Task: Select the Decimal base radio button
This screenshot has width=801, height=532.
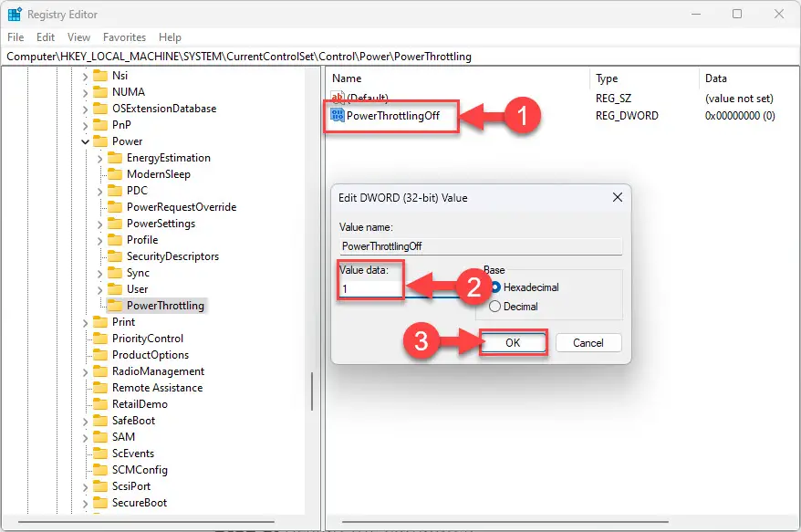Action: click(495, 307)
